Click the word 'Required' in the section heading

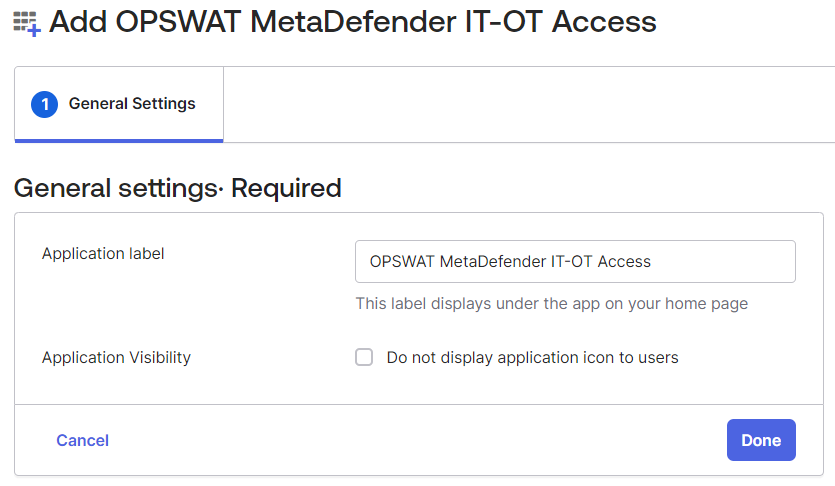coord(286,188)
